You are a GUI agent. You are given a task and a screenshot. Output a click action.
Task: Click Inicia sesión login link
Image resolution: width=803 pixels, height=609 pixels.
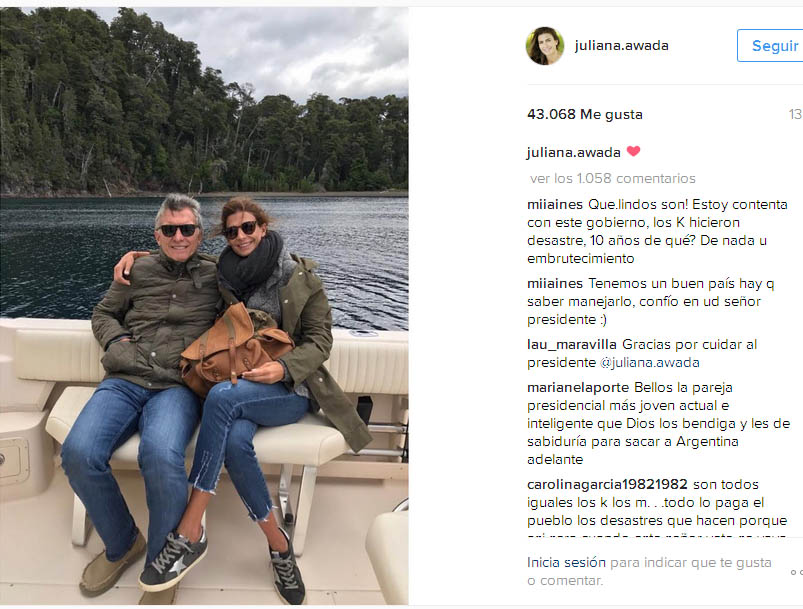(566, 562)
